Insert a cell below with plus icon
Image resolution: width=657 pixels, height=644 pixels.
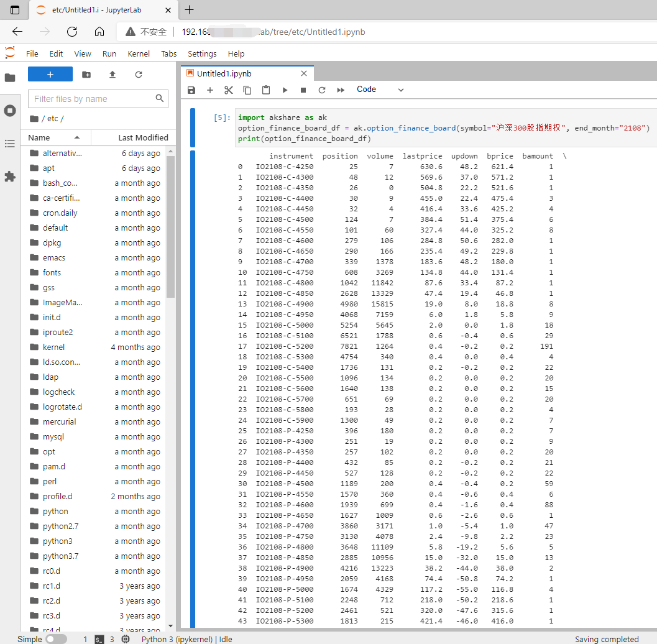coord(210,90)
